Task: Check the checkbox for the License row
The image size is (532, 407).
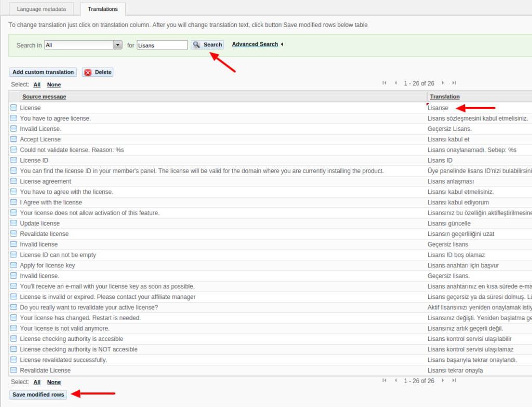Action: (13, 108)
